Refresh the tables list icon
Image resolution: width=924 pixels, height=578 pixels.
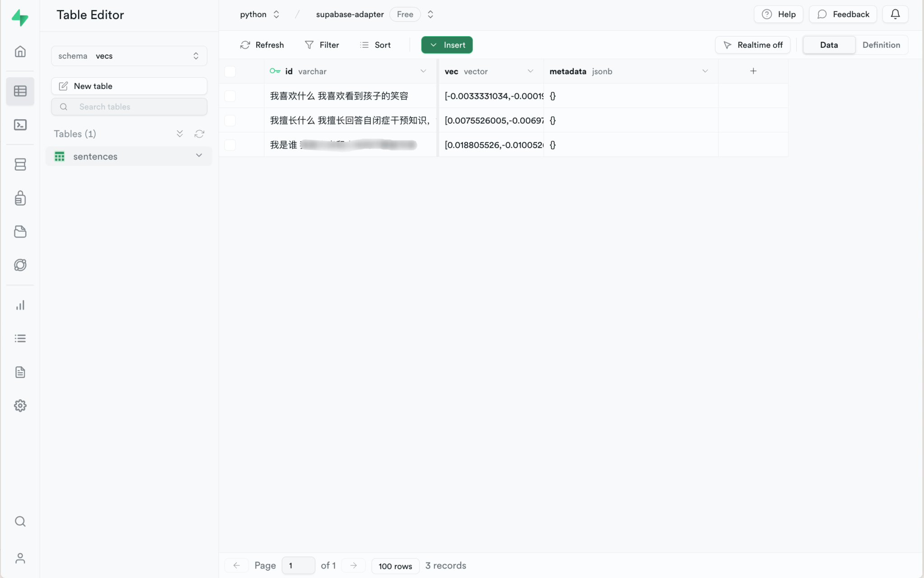(x=199, y=134)
